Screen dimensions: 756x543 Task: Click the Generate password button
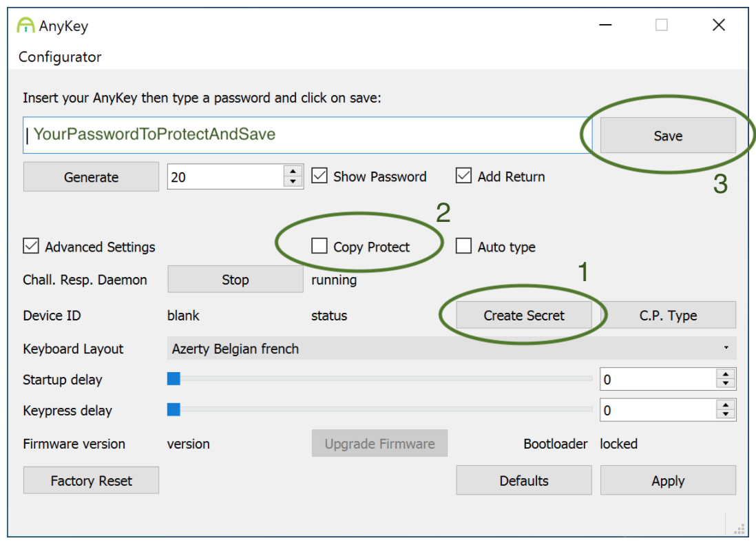(x=91, y=177)
